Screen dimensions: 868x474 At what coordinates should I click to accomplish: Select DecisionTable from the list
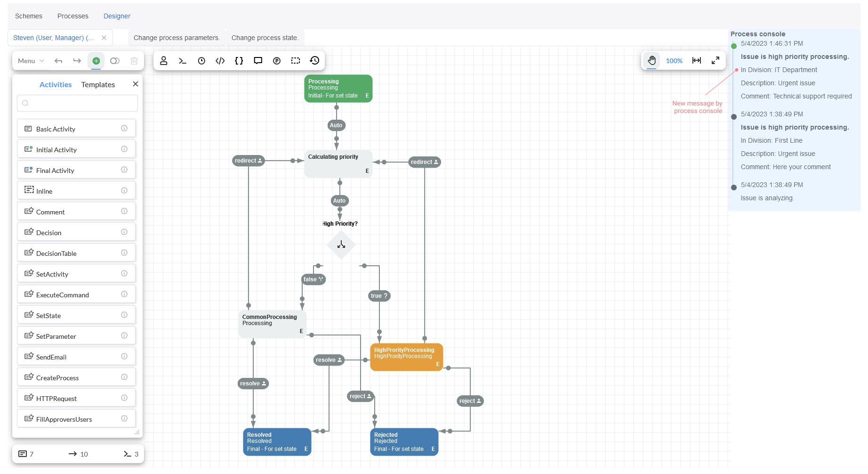pyautogui.click(x=76, y=253)
